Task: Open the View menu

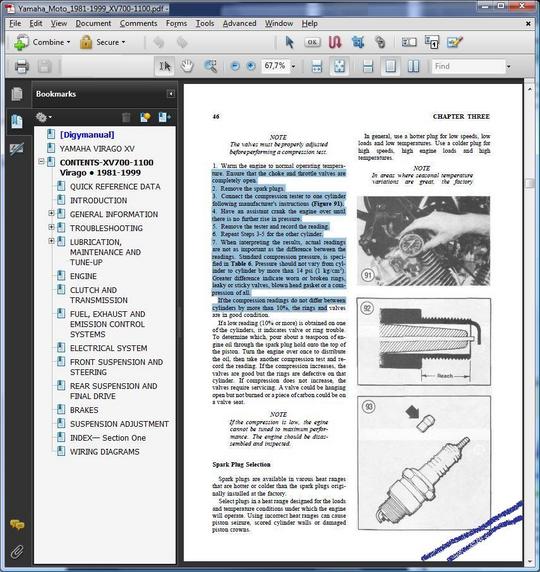Action: [58, 24]
